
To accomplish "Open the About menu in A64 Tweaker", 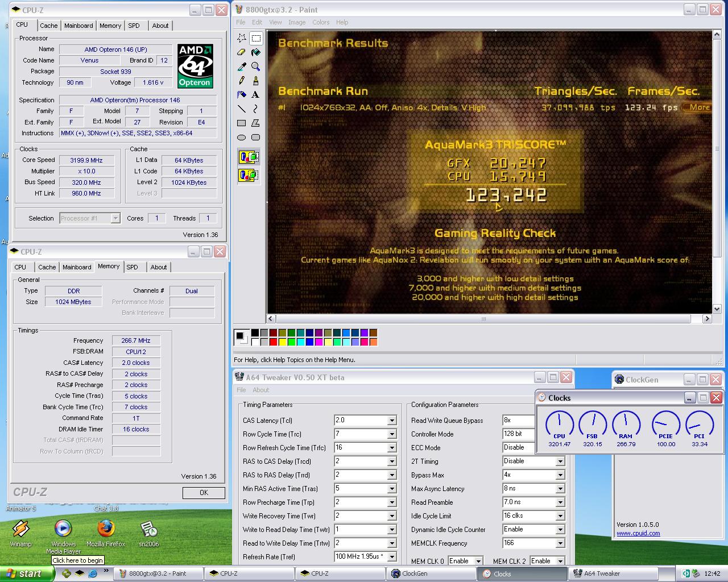I will (x=261, y=390).
